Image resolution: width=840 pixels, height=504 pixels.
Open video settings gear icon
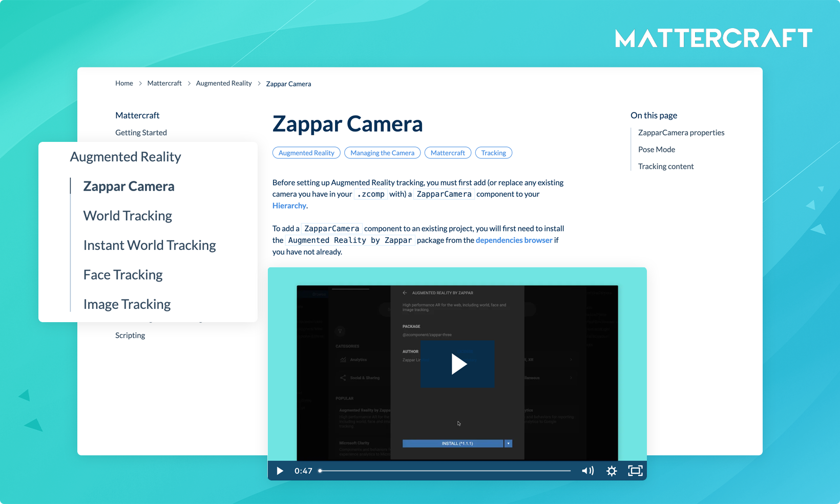[x=612, y=471]
